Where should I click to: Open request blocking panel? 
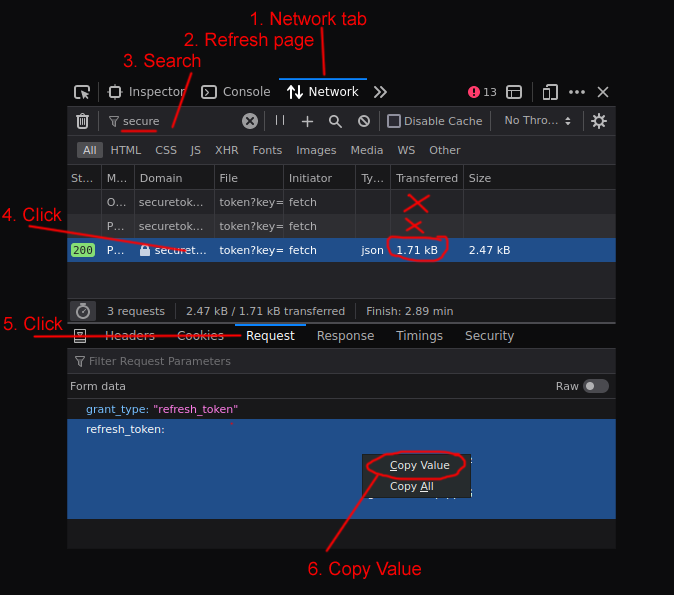[x=364, y=121]
